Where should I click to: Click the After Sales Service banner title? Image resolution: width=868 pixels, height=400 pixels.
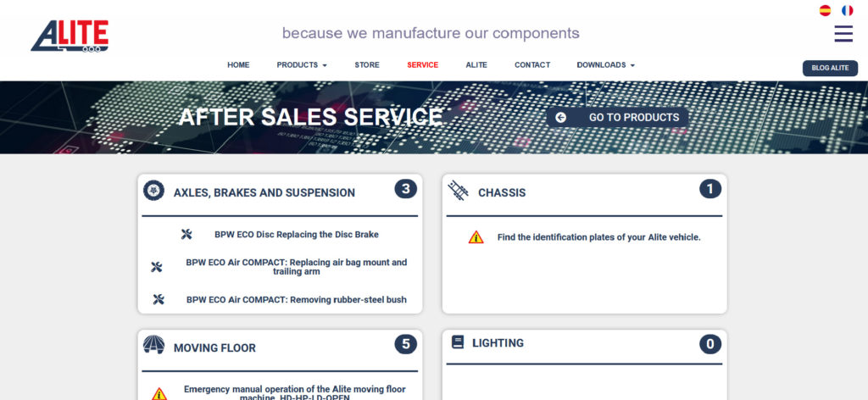[x=310, y=117]
